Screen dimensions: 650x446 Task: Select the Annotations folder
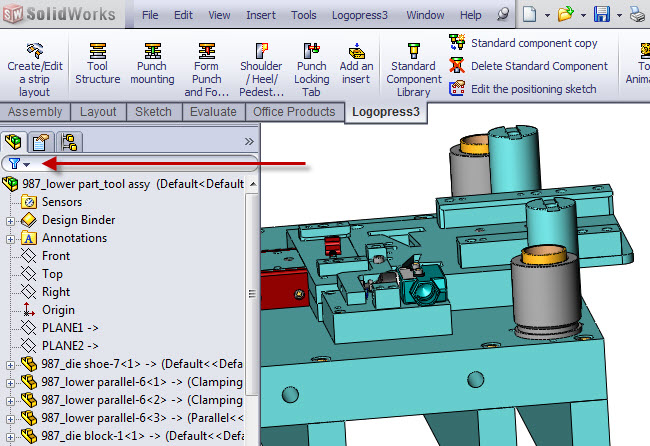point(64,238)
